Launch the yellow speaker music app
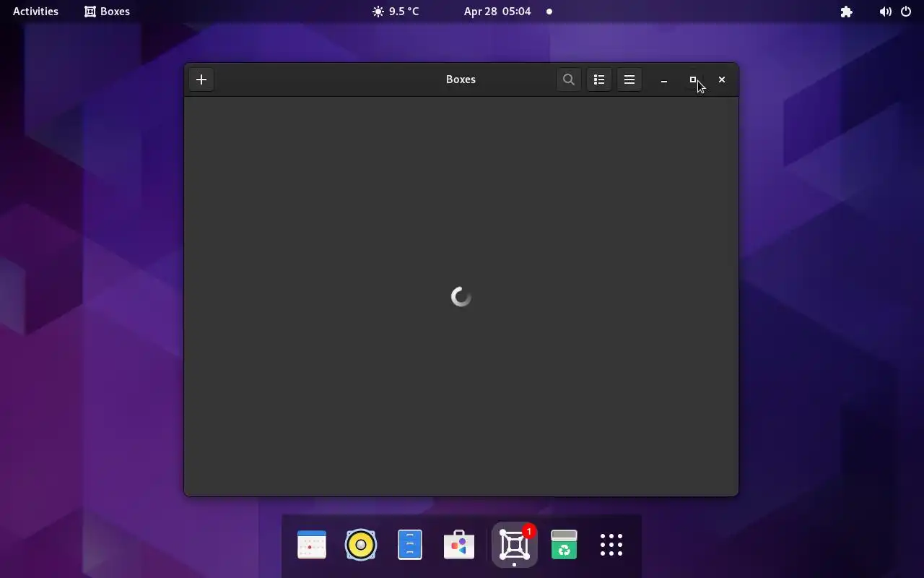Viewport: 924px width, 578px height. [361, 545]
